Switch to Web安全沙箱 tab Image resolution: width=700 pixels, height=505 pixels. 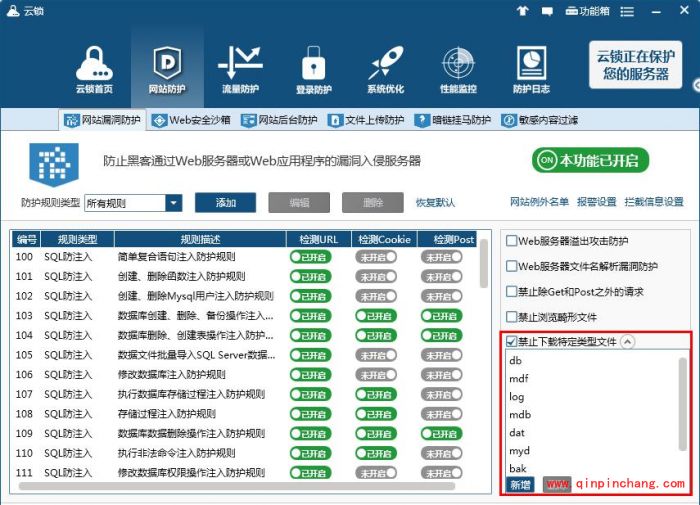191,120
